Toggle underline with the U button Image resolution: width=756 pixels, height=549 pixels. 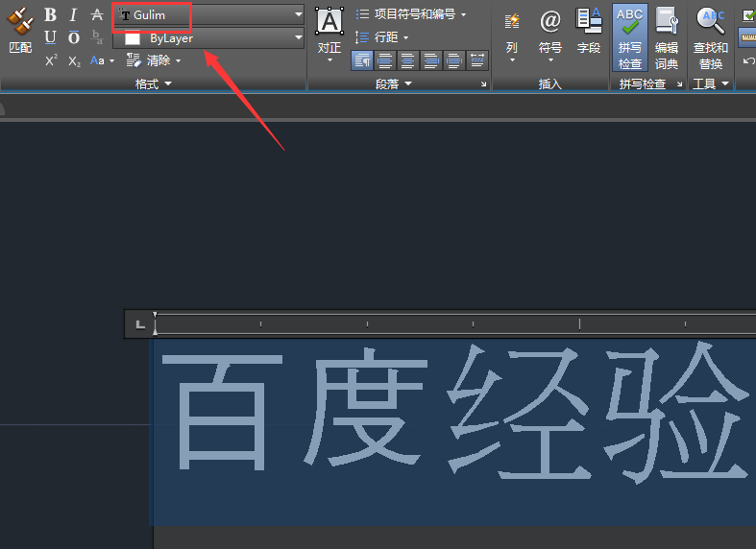coord(50,37)
